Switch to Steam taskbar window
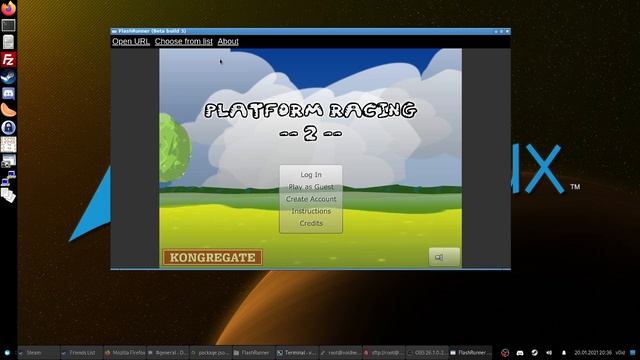 point(38,353)
